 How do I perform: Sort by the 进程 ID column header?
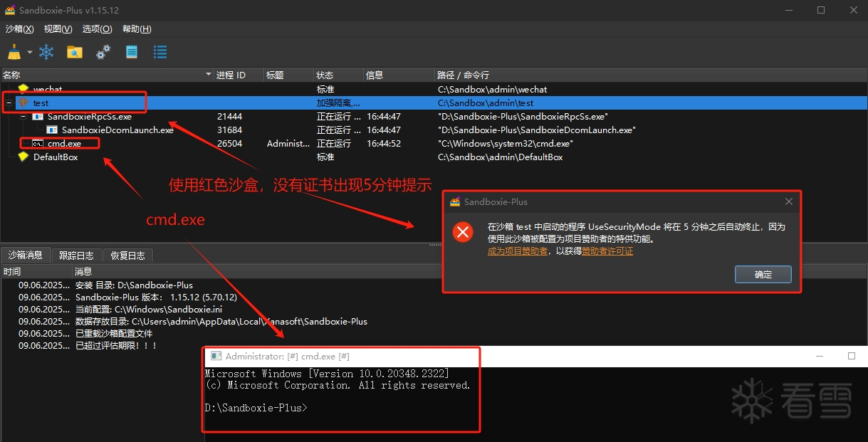239,75
